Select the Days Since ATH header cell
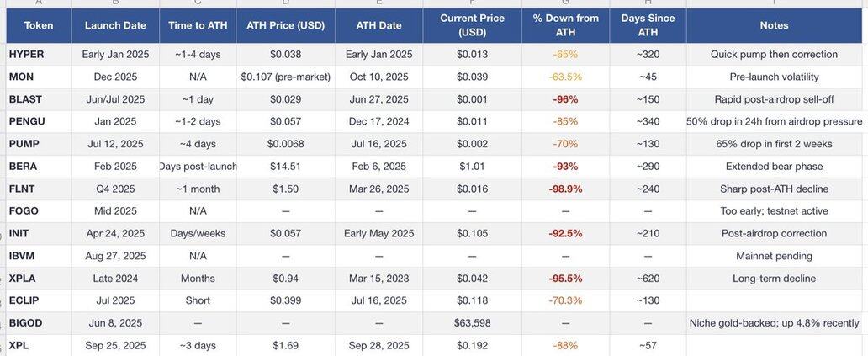 tap(648, 25)
